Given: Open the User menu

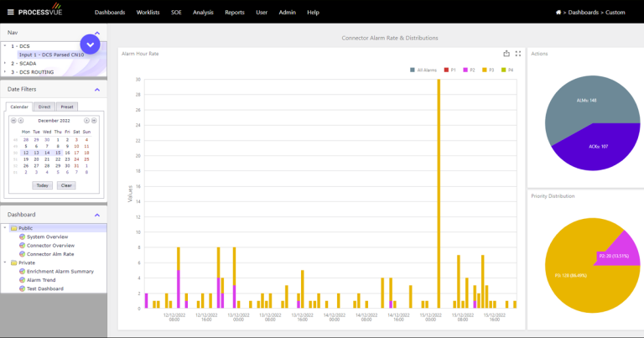Looking at the screenshot, I should (x=262, y=13).
